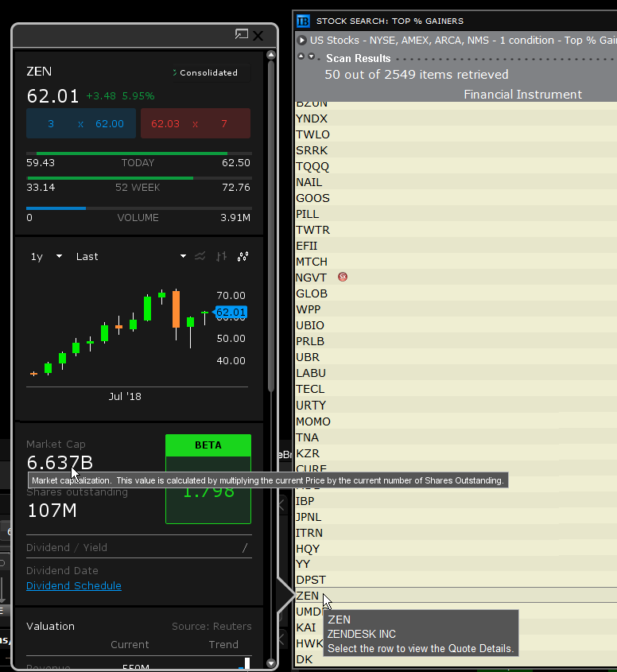Click the Financial Instrument column header
This screenshot has height=672, width=617.
pos(522,95)
